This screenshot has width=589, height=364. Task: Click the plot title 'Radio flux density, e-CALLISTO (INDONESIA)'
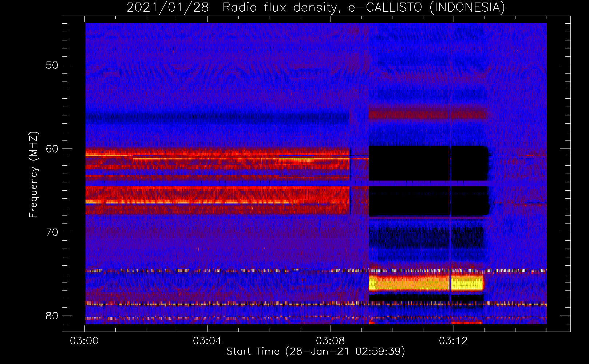click(x=364, y=7)
